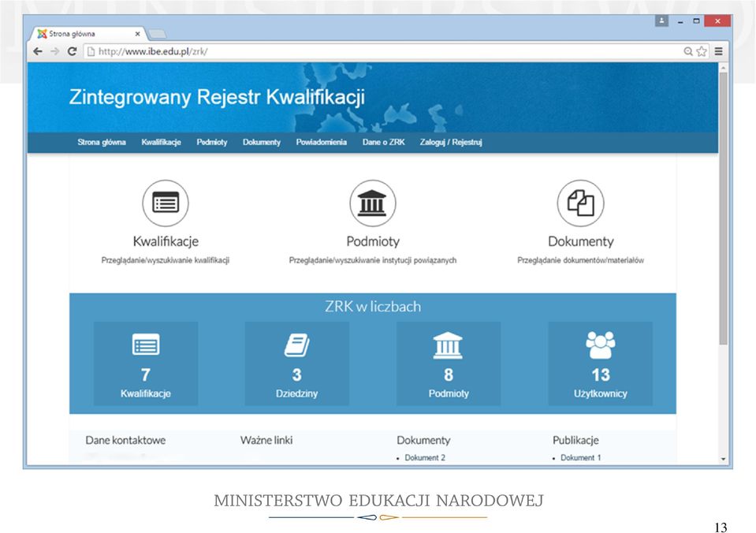The width and height of the screenshot is (756, 533).
Task: Open Kwalifikacje in navigation menu
Action: 161,142
